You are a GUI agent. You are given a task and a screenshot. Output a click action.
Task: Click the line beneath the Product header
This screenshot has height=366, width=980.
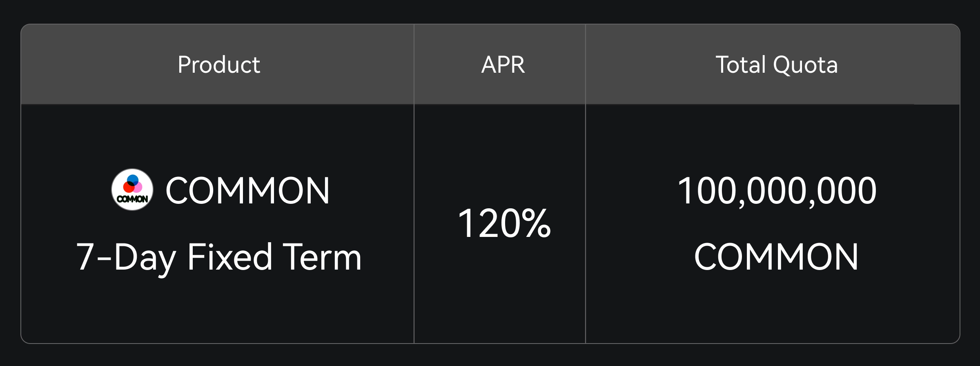(x=217, y=105)
